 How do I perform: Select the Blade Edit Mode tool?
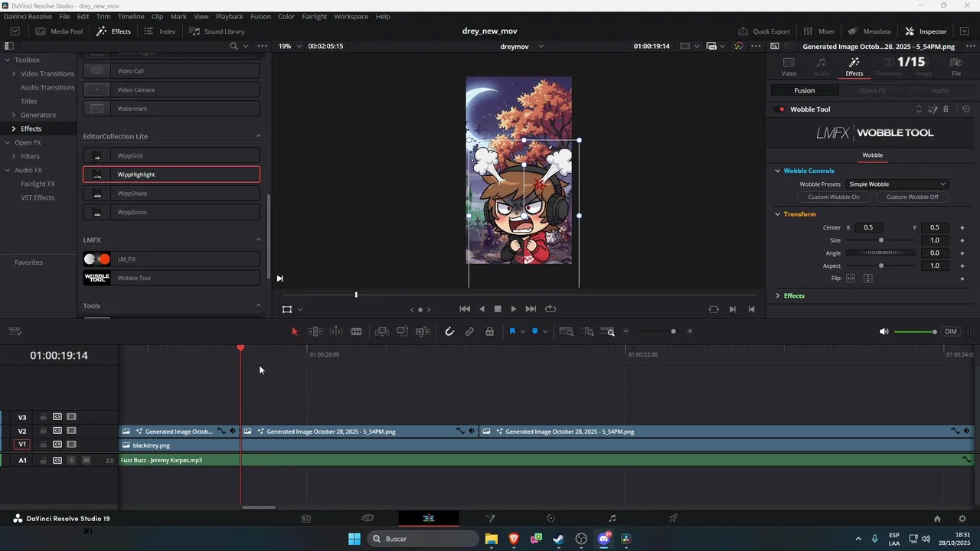pos(356,331)
